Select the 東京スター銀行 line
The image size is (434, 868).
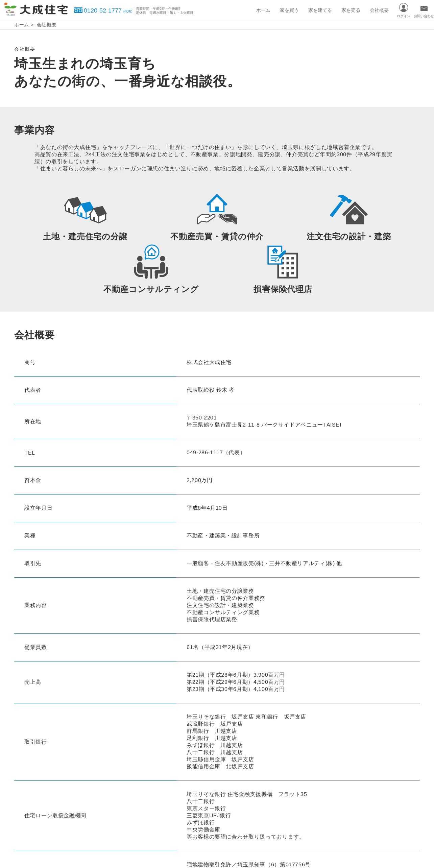[x=206, y=809]
